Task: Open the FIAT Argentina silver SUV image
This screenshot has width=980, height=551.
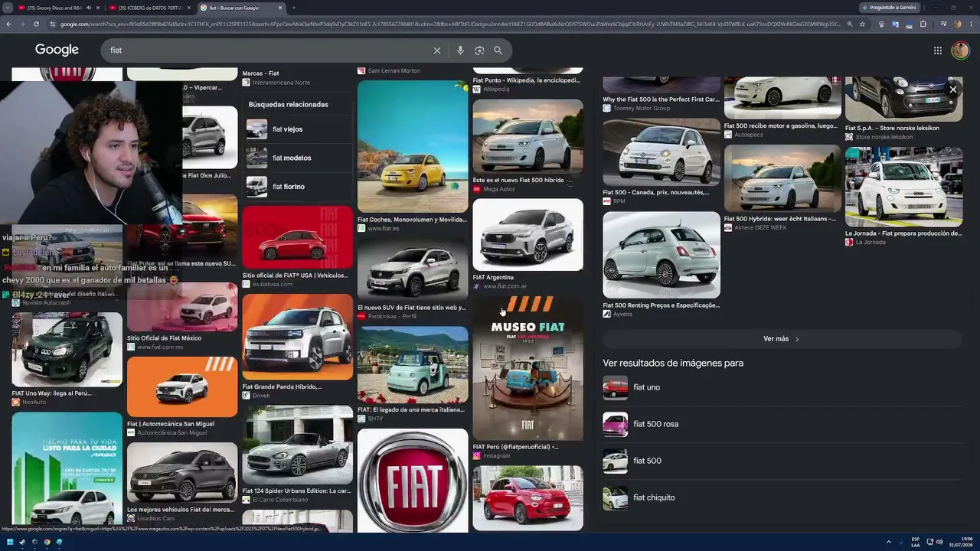Action: (528, 234)
